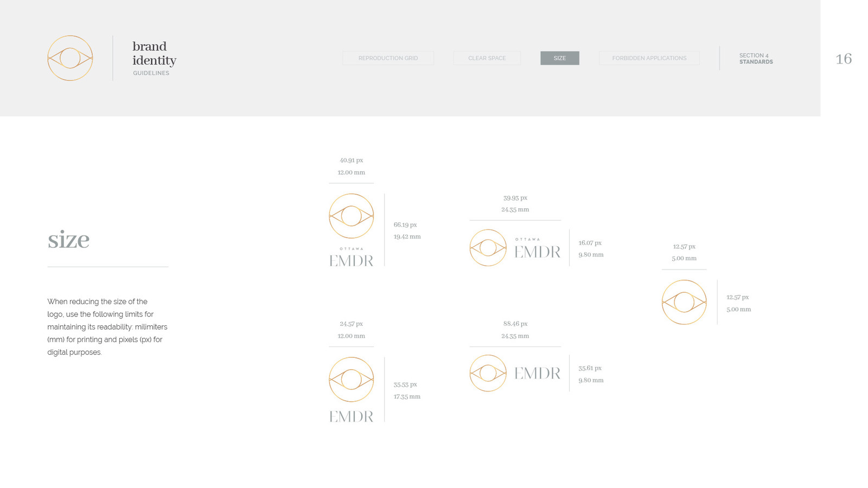Click the brand identity guidelines title
868x488 pixels.
[x=154, y=58]
